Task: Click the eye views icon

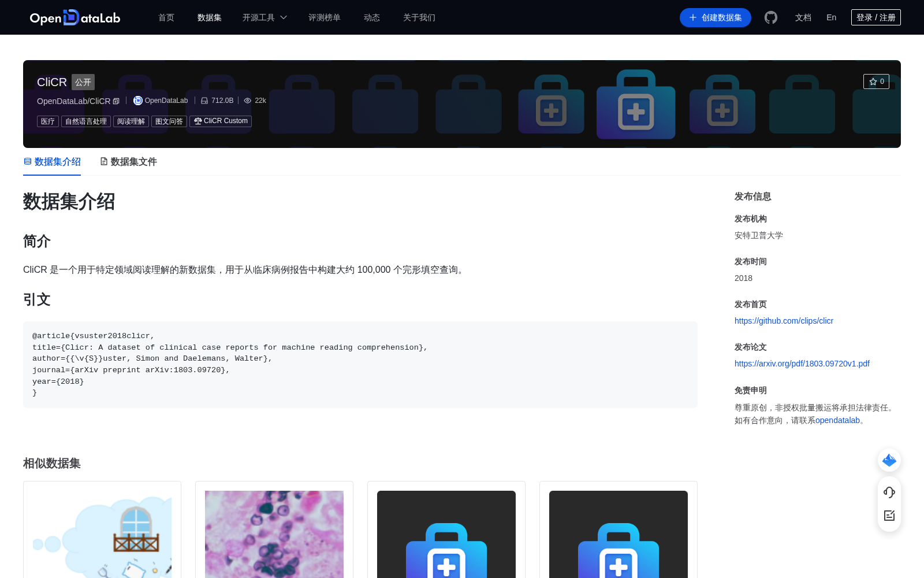Action: click(248, 101)
